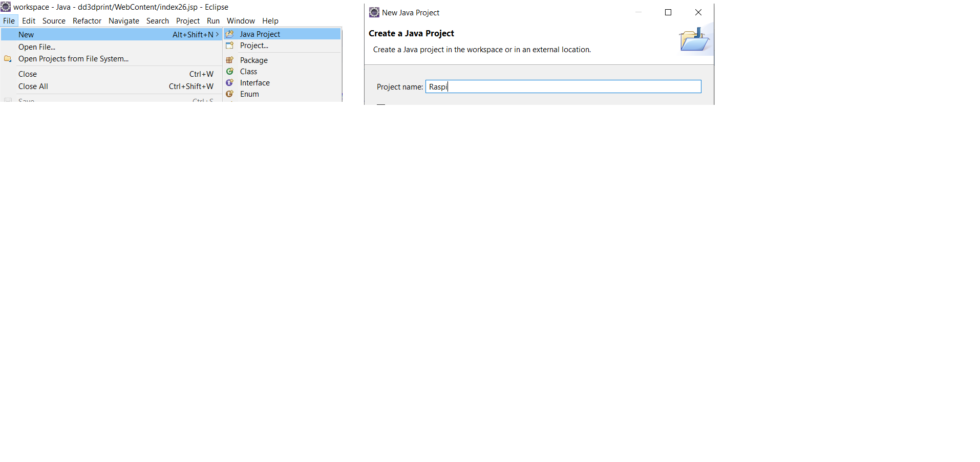
Task: Open the File menu
Action: 9,21
